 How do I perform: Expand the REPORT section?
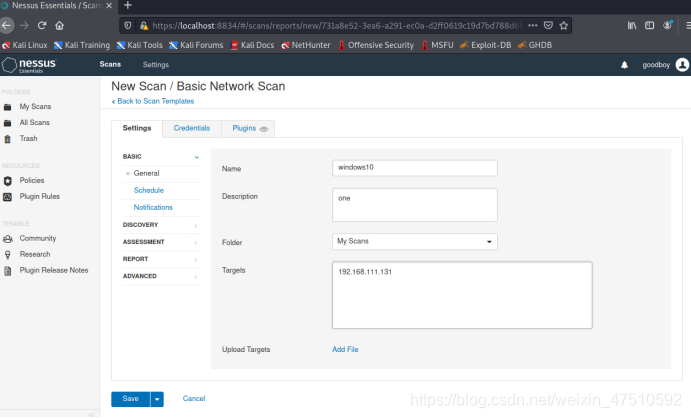click(161, 259)
